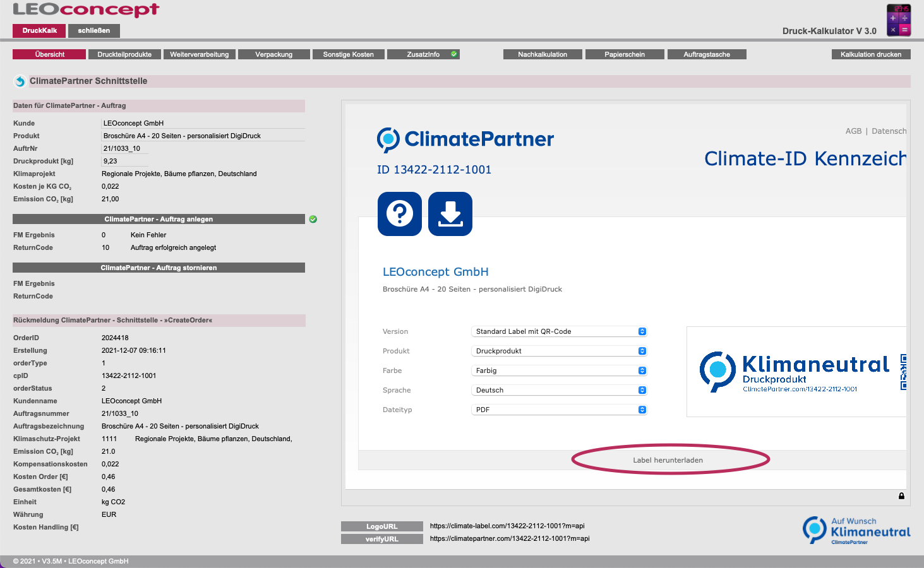Click Kalkulation drucken button
This screenshot has width=924, height=568.
871,54
